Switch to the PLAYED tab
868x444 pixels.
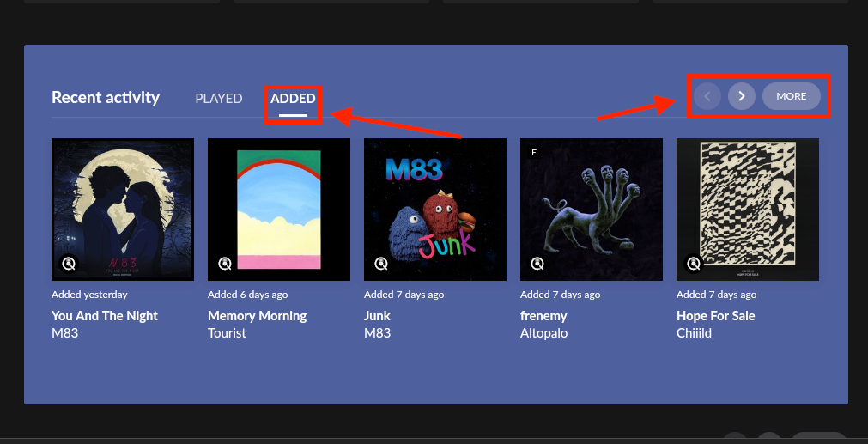point(219,99)
